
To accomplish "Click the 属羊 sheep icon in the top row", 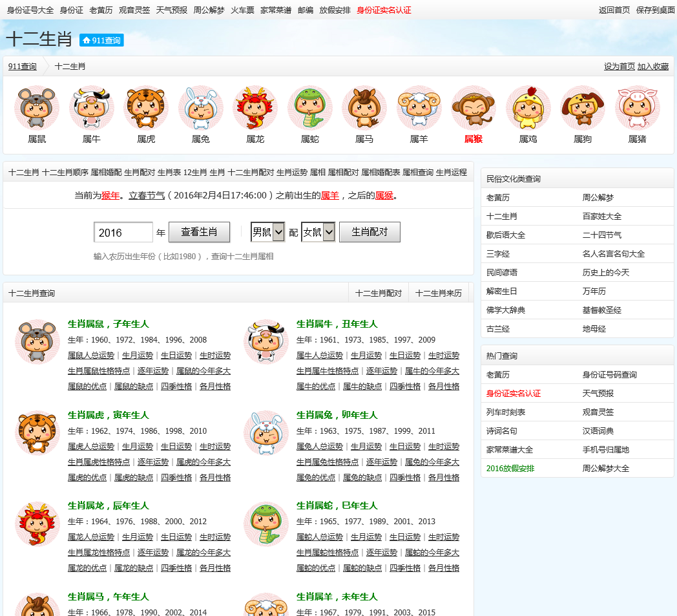I will [419, 107].
